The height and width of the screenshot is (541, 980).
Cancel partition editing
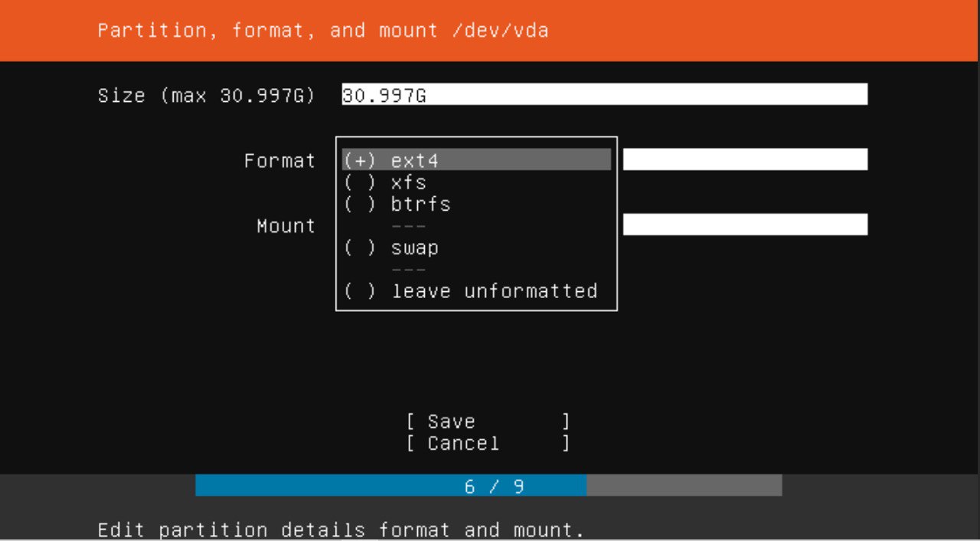[x=488, y=443]
